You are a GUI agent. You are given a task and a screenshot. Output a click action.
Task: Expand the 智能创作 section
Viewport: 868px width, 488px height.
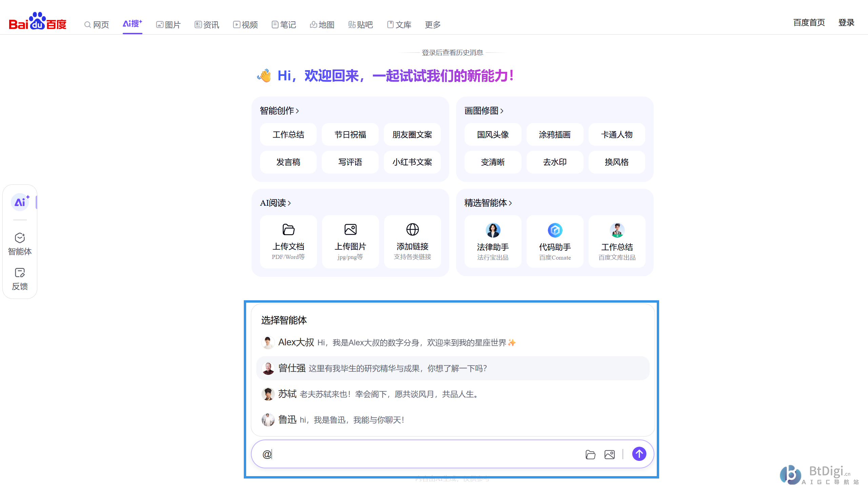(x=279, y=111)
